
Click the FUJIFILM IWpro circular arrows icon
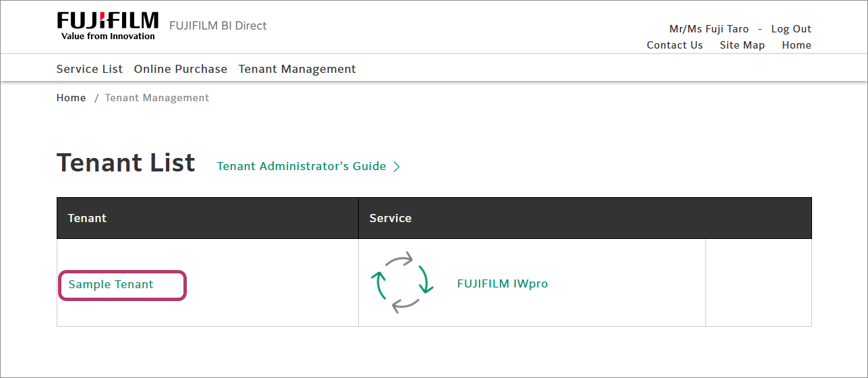tap(402, 283)
